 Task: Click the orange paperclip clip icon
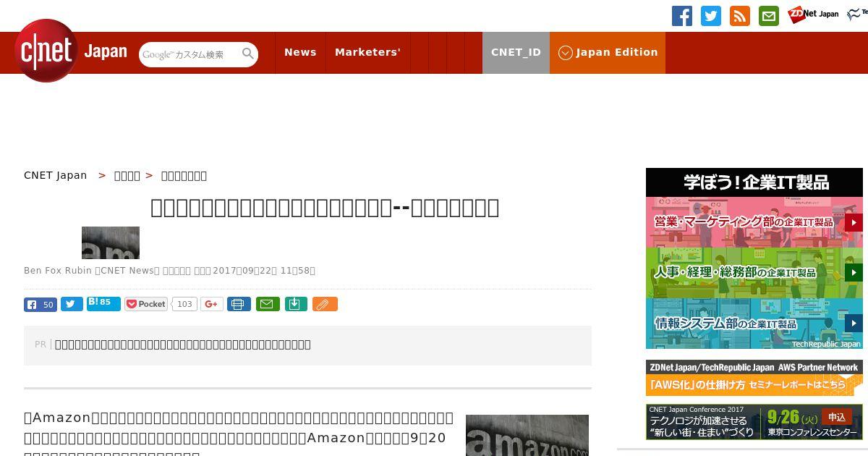click(325, 304)
